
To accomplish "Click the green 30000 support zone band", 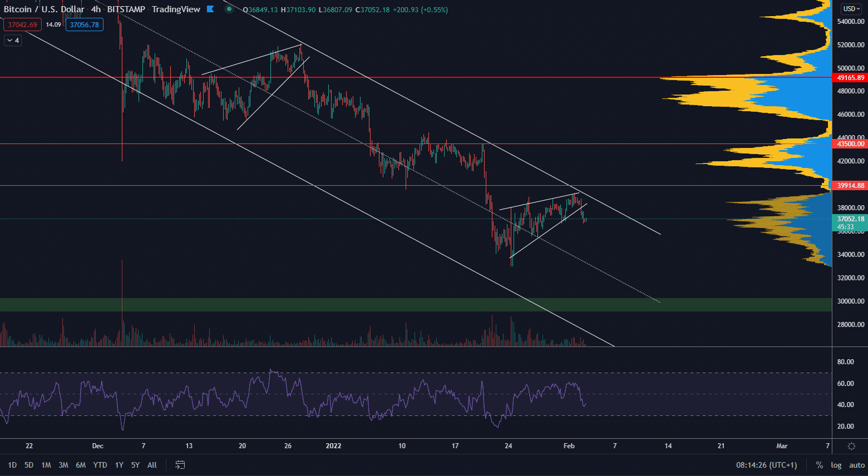I will click(334, 305).
